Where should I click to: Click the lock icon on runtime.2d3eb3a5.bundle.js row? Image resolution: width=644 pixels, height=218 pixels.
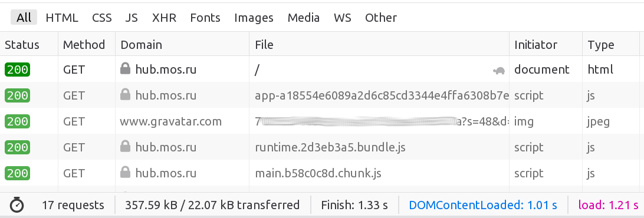pyautogui.click(x=125, y=146)
